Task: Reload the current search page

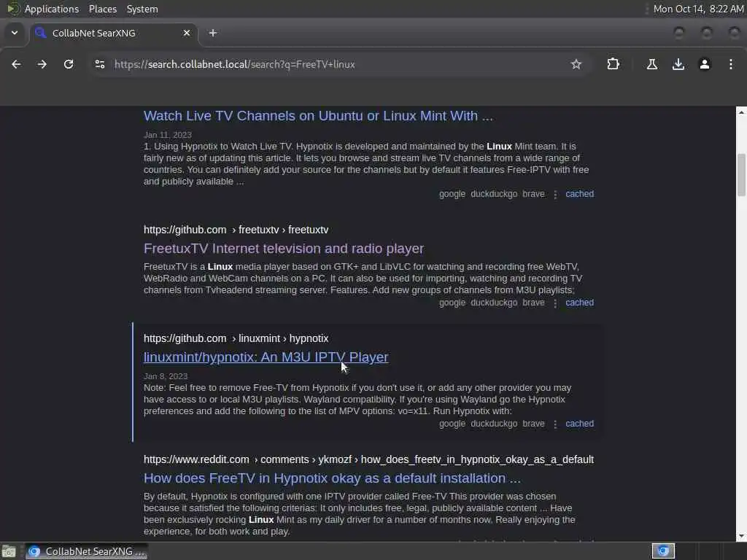Action: click(69, 64)
